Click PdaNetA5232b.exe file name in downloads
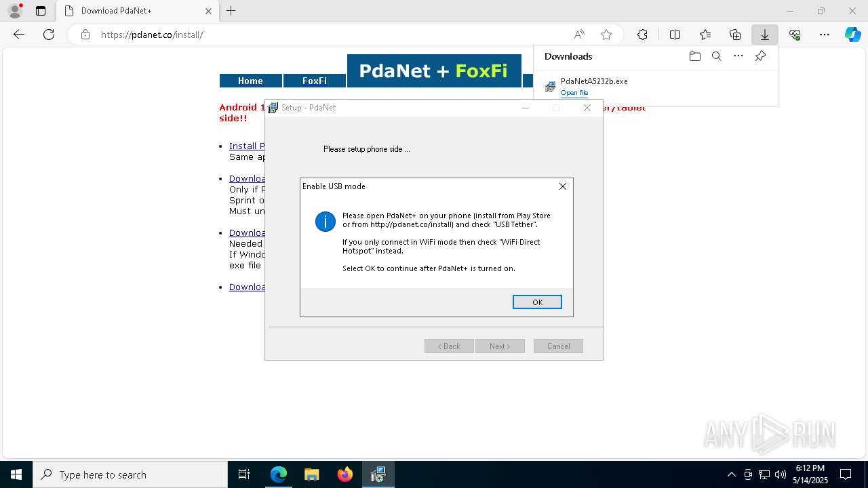The width and height of the screenshot is (868, 488). pos(594,81)
